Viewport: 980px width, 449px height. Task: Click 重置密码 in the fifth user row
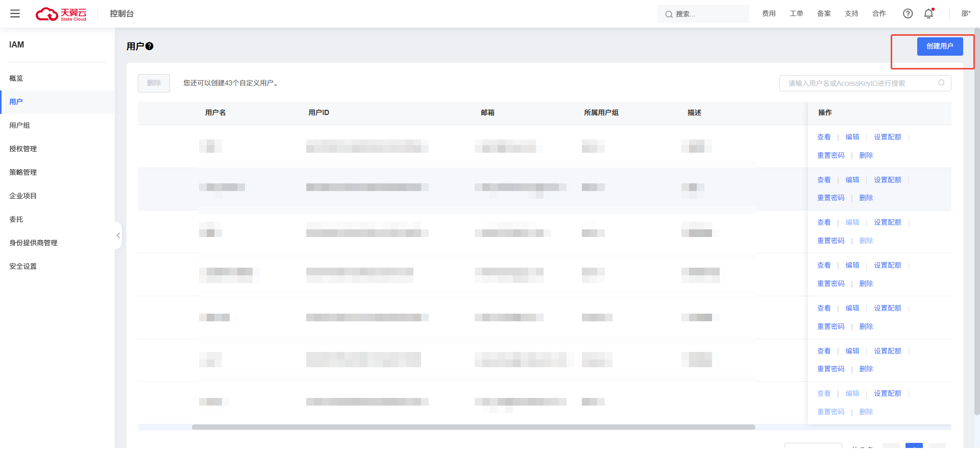pos(831,326)
